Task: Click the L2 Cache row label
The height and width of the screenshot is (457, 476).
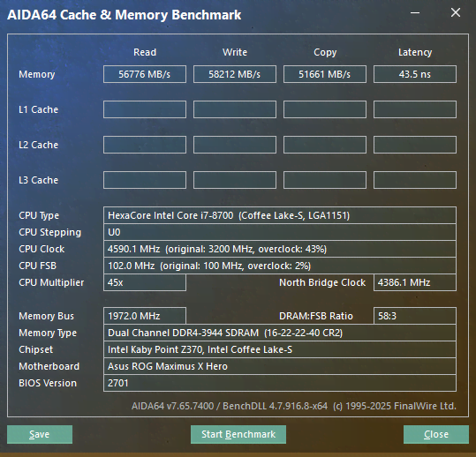Action: 38,145
